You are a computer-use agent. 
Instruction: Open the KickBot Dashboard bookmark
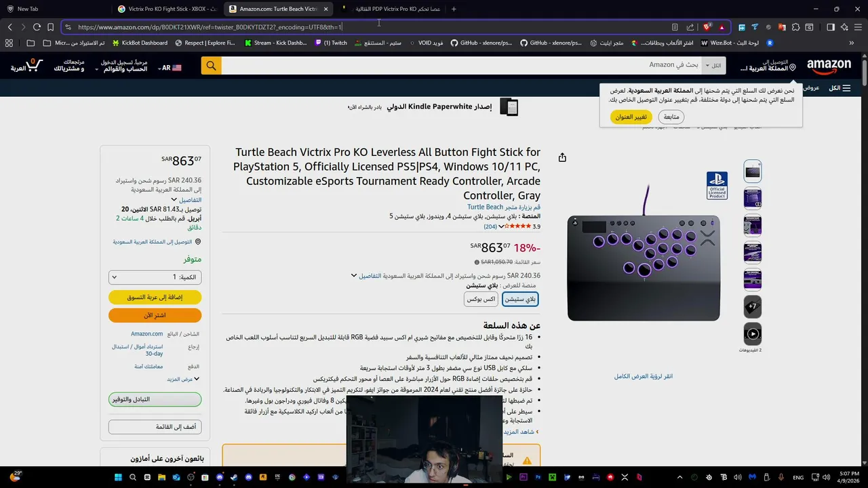pos(139,43)
